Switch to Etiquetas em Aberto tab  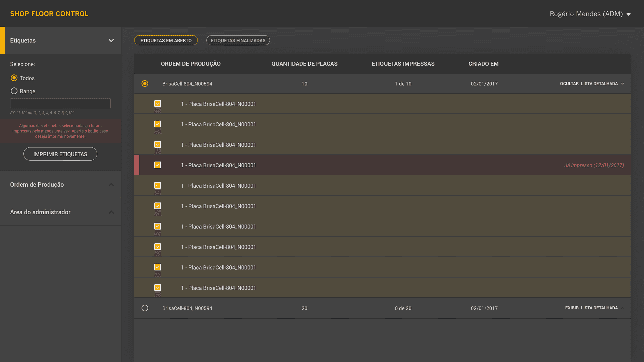click(166, 40)
